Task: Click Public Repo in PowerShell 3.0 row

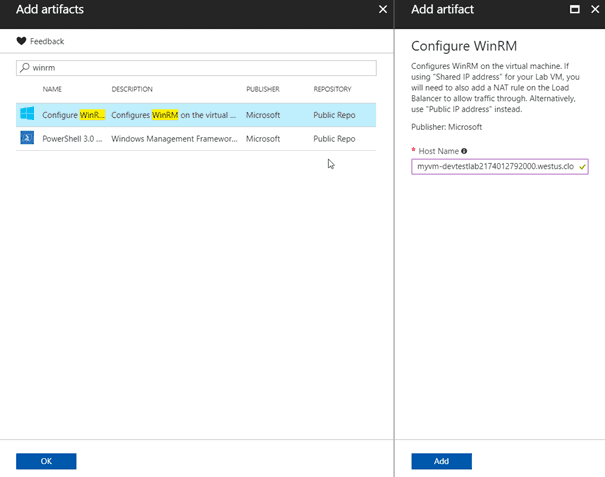Action: pyautogui.click(x=334, y=139)
